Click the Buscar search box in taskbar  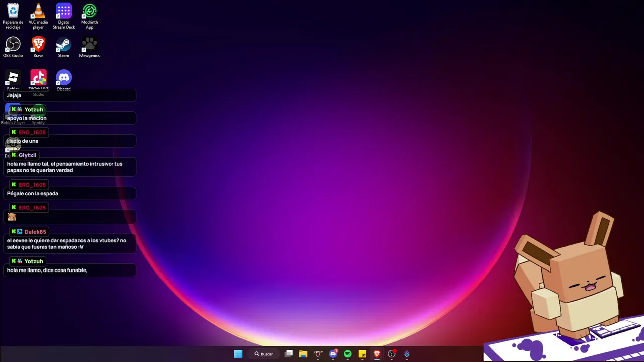click(264, 354)
